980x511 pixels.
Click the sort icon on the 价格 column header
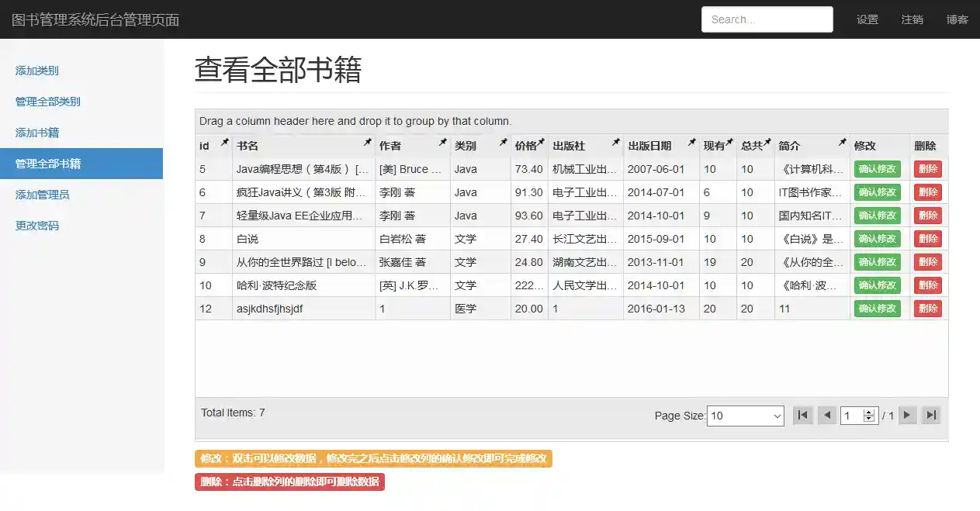541,140
